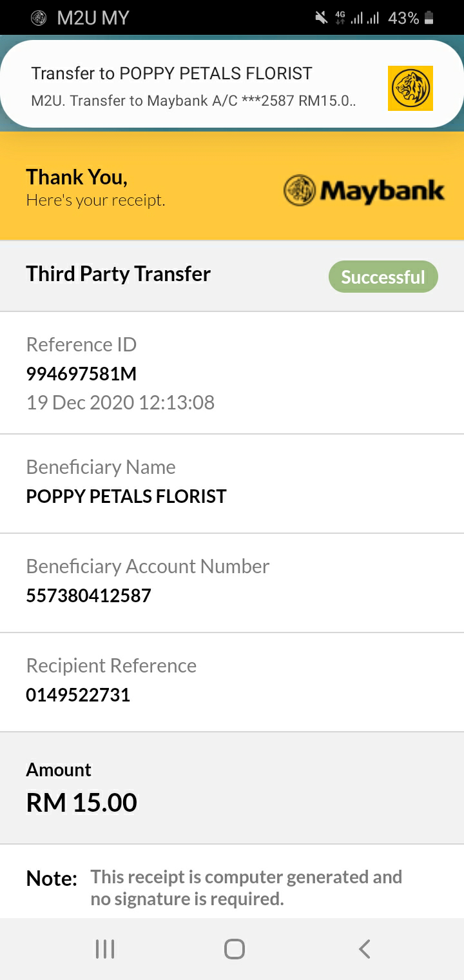Tap the Recipient Reference 0149522731
The width and height of the screenshot is (464, 980).
coord(78,695)
